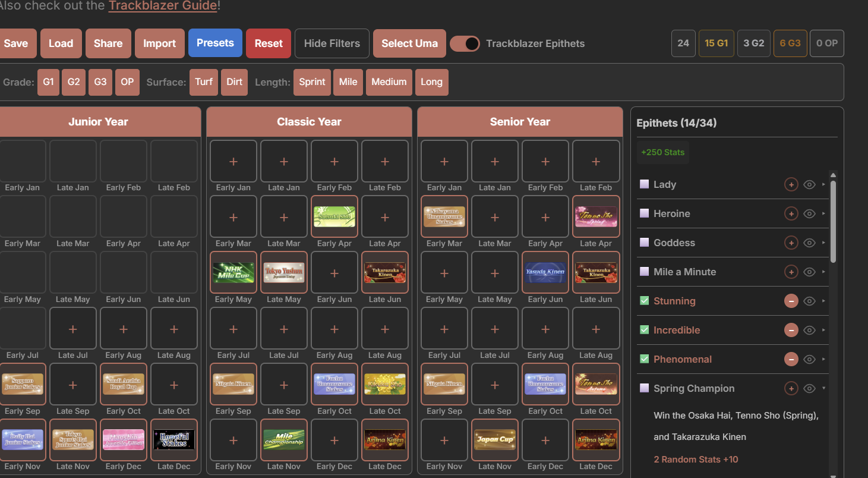Toggle the Turf surface filter
868x478 pixels.
(x=204, y=82)
